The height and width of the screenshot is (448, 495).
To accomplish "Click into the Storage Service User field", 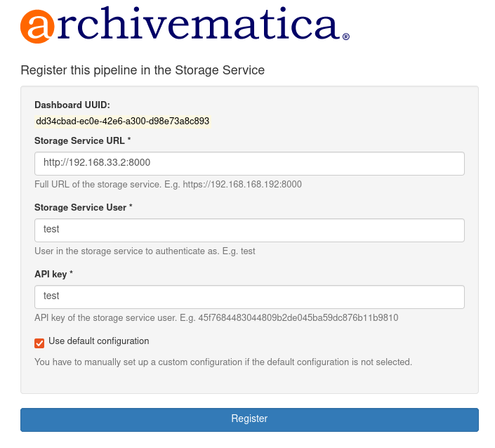I will (249, 230).
